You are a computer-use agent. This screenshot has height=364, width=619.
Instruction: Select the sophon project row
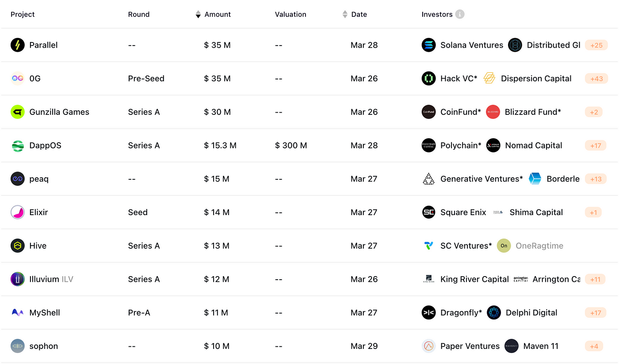click(44, 346)
